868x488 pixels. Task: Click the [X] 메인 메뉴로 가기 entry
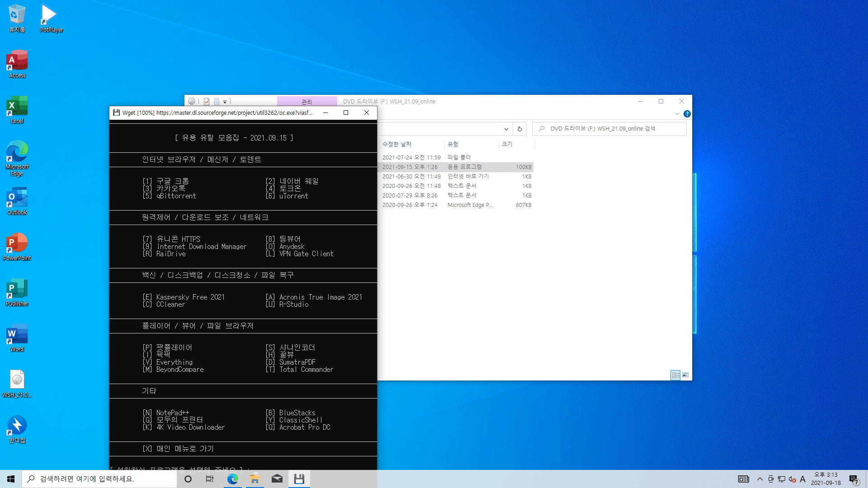(x=178, y=449)
